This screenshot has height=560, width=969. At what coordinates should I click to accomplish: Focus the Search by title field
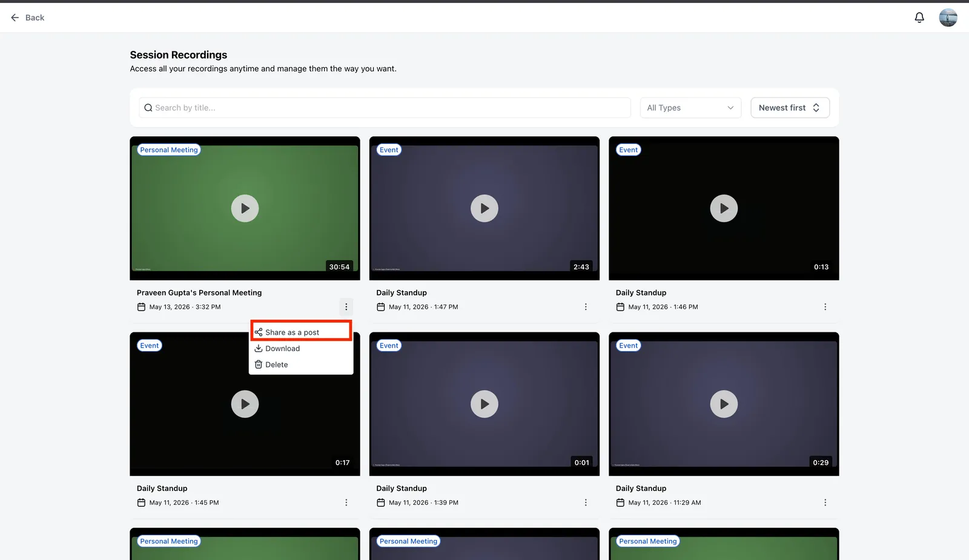(385, 108)
